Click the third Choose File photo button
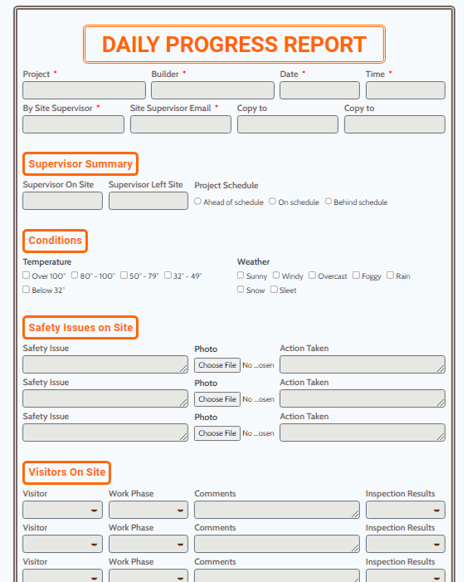 click(217, 433)
